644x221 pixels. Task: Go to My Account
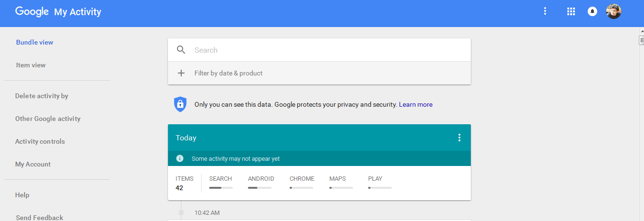33,164
